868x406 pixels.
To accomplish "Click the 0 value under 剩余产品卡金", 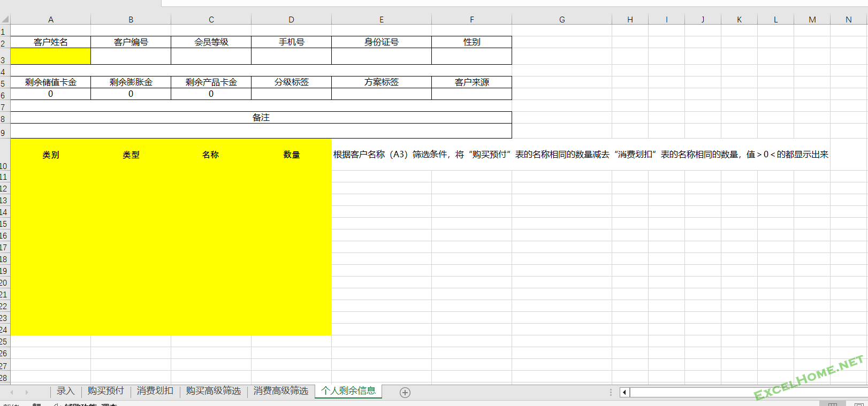I will [211, 94].
